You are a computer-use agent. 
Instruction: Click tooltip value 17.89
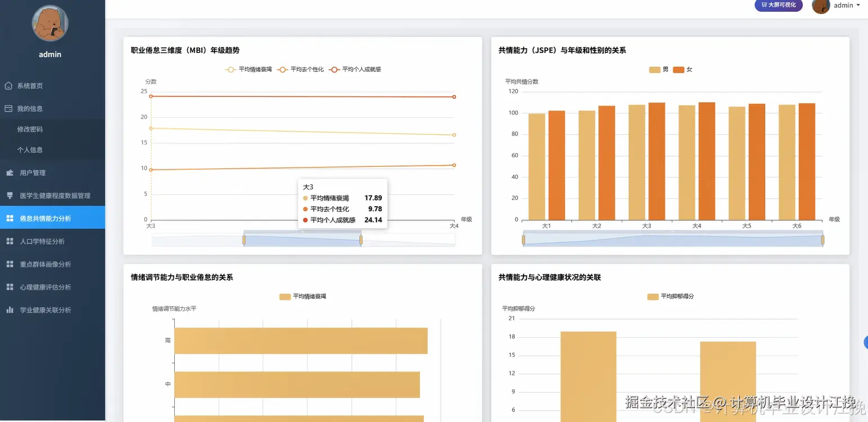[373, 198]
